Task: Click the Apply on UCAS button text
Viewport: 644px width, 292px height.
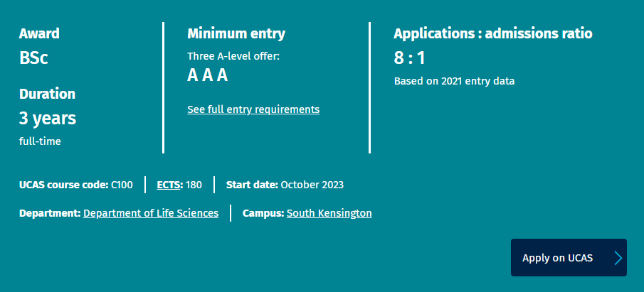Action: pyautogui.click(x=557, y=258)
